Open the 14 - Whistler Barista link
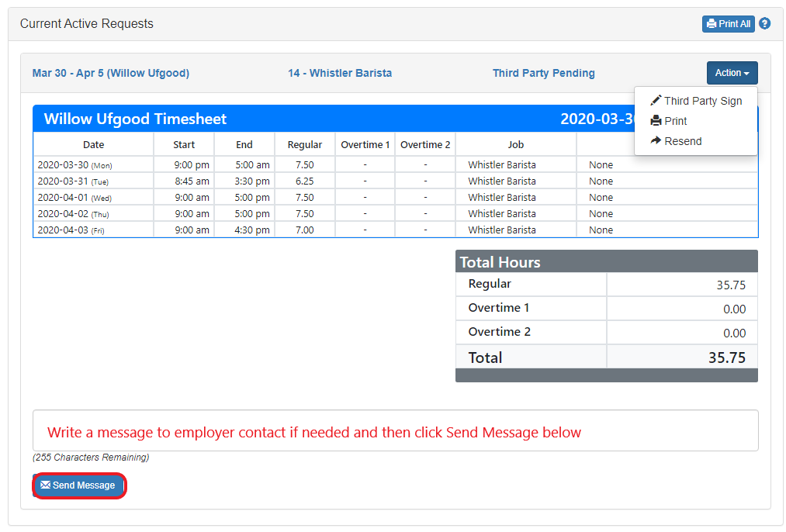The width and height of the screenshot is (786, 532). (x=340, y=73)
